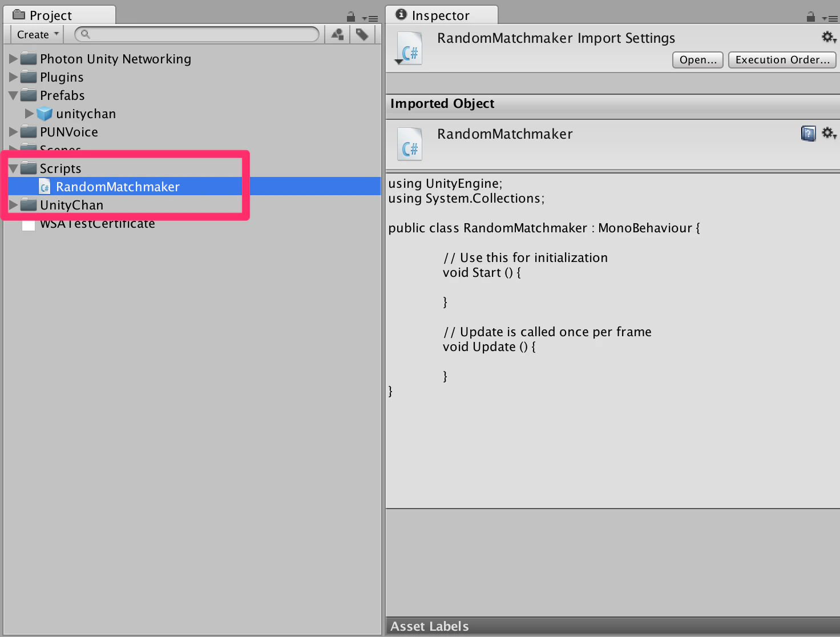This screenshot has height=637, width=840.
Task: Expand the PUNVoice folder arrow
Action: coord(13,132)
